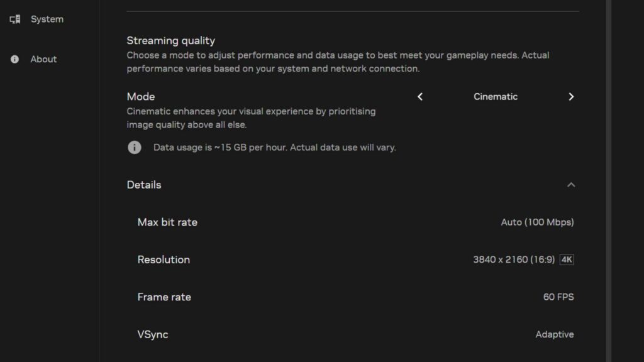This screenshot has width=644, height=362.
Task: Click the Max bit rate setting row
Action: pos(167,222)
